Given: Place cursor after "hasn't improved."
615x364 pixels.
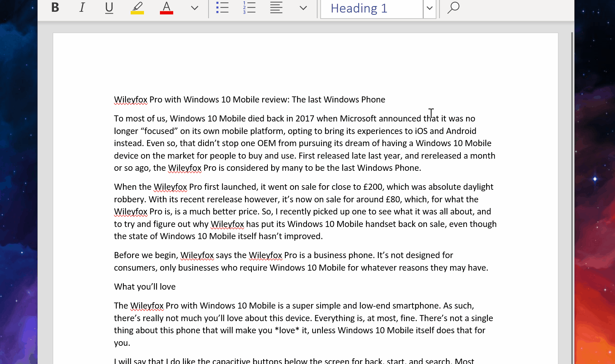Looking at the screenshot, I should pyautogui.click(x=323, y=236).
